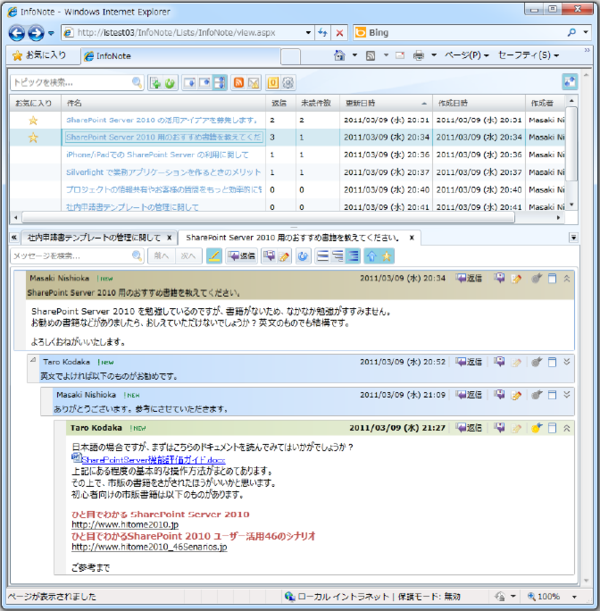Open セーフティ(S) menu
This screenshot has width=600, height=611.
529,55
